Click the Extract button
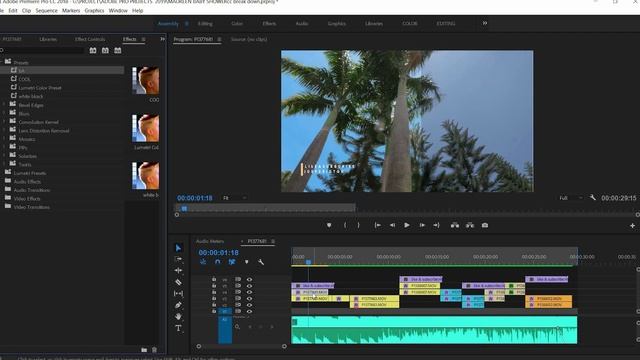The width and height of the screenshot is (640, 360). 470,225
